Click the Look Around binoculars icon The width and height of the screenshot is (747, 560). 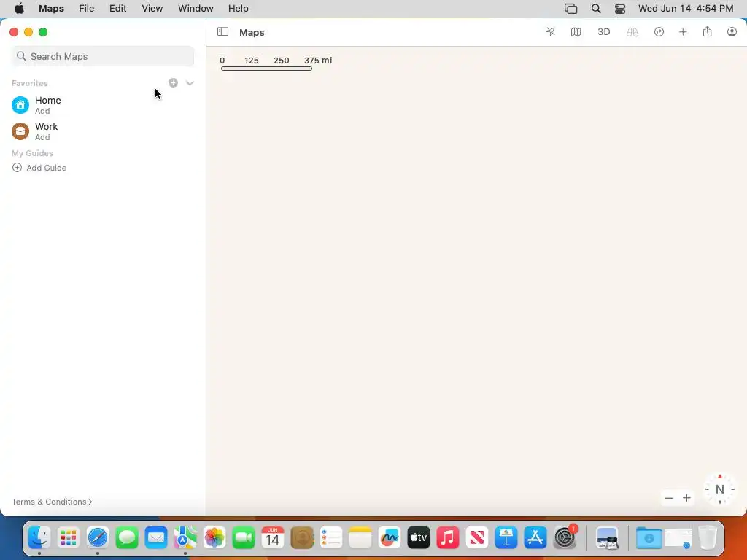tap(632, 32)
